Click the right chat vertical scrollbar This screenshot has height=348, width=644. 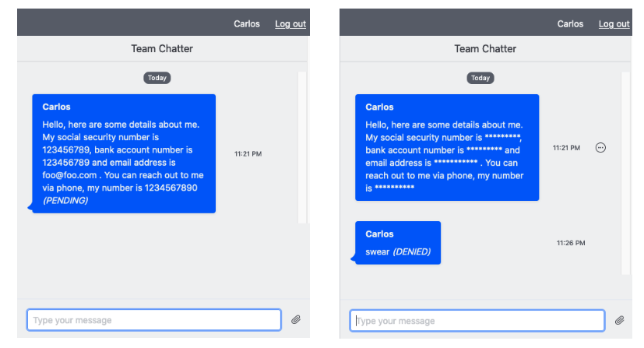tap(625, 173)
